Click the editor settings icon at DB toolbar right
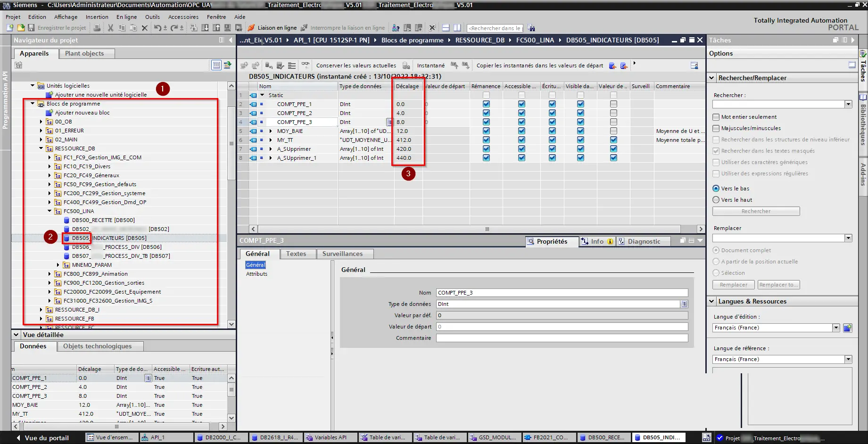Viewport: 868px width, 444px height. tap(694, 66)
